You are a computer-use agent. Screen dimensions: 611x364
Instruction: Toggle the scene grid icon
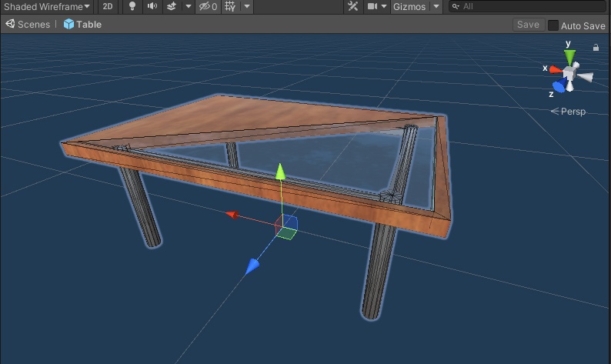pos(230,6)
